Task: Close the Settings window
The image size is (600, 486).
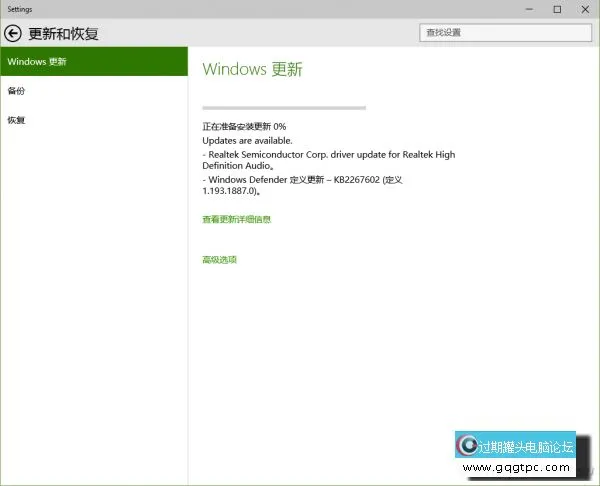Action: (585, 9)
